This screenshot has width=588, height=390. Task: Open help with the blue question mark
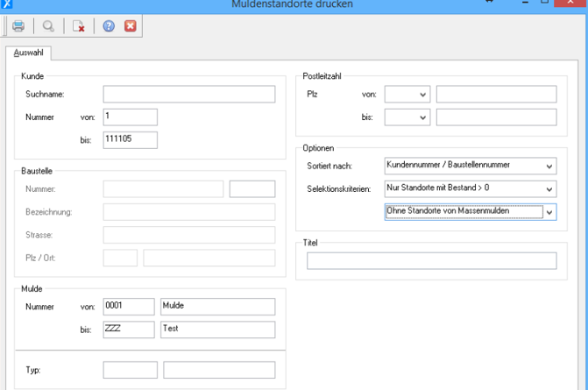109,26
